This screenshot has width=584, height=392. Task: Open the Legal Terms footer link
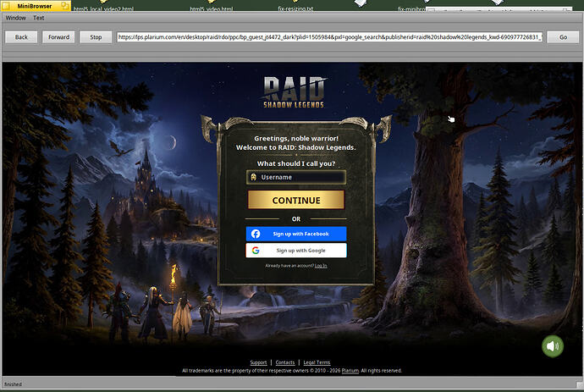[317, 362]
